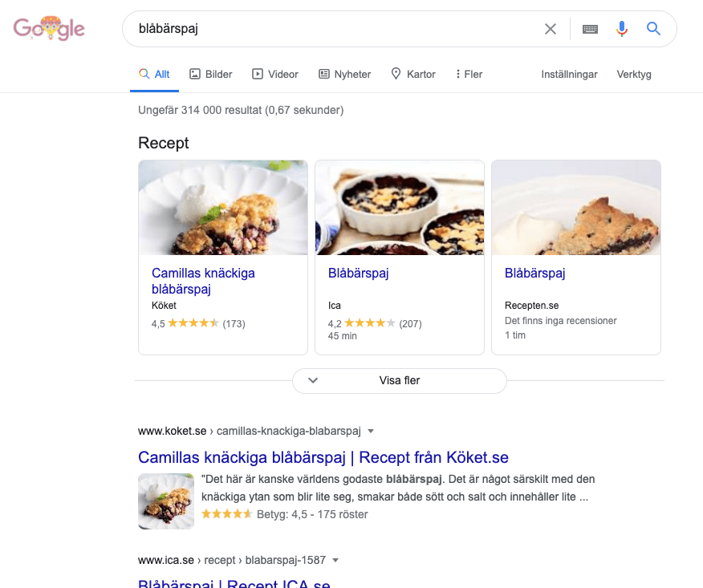Image resolution: width=703 pixels, height=588 pixels.
Task: Click the blue magnifying glass search icon
Action: [653, 29]
